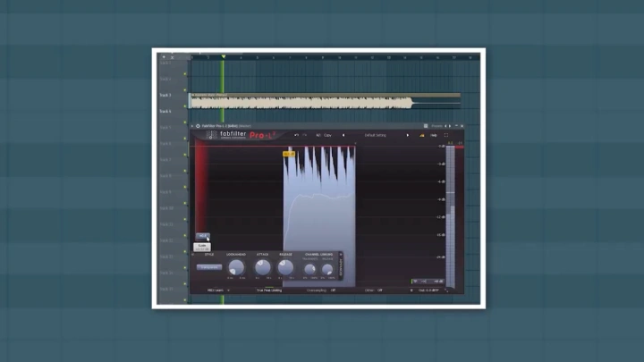
Task: Open the plugin settings gear in title bar
Action: point(198,126)
